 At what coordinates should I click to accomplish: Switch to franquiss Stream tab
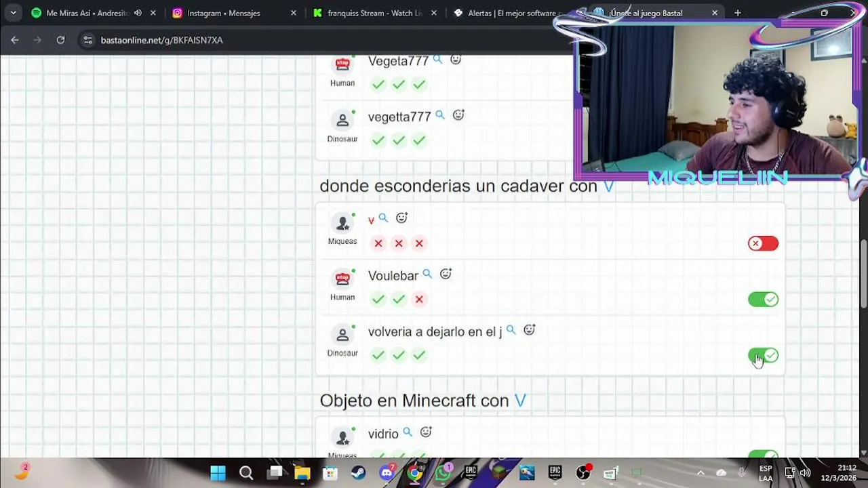[x=375, y=13]
